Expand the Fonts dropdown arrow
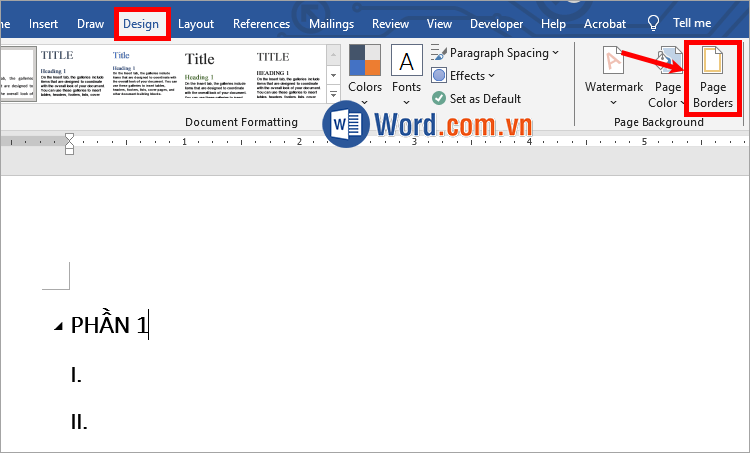Screen dimensions: 750x453 pyautogui.click(x=407, y=102)
